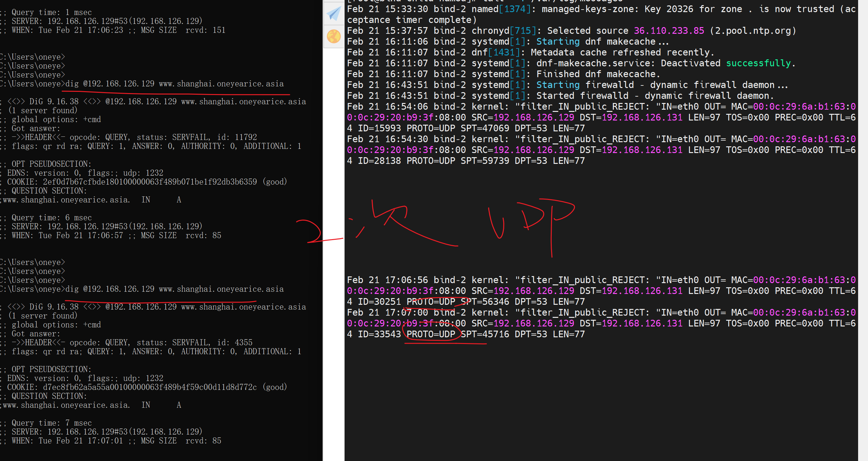Click the 'Feb 21 17:07:00' kernel log timestamp

(x=388, y=312)
